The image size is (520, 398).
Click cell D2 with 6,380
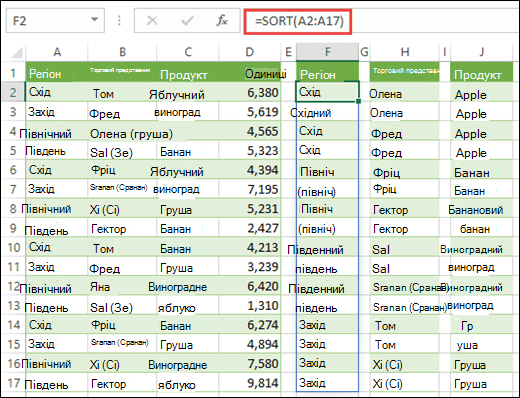[x=250, y=92]
